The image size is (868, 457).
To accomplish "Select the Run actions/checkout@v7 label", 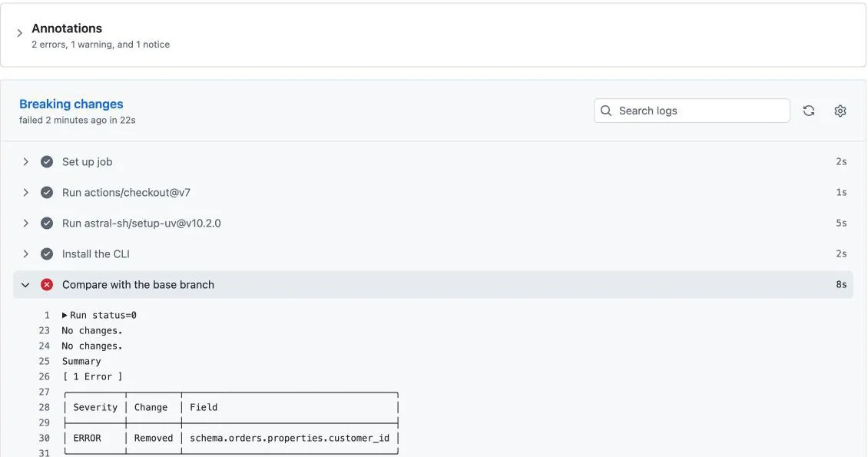I will [x=126, y=193].
